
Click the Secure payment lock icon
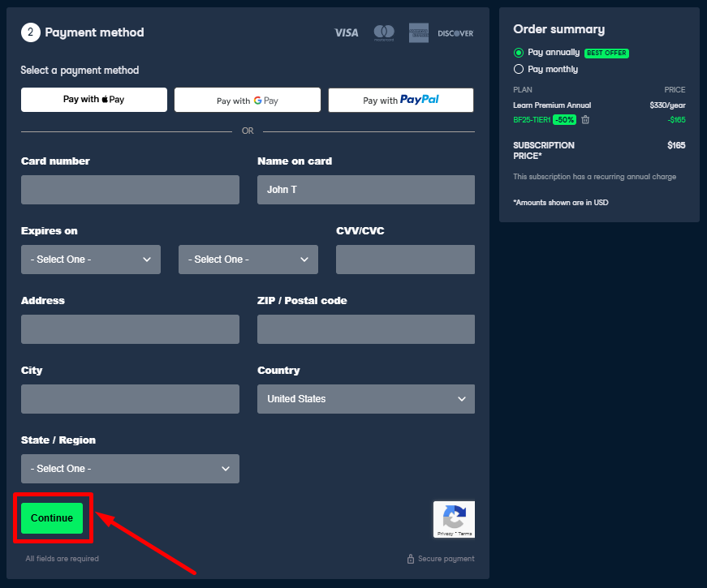(x=409, y=559)
